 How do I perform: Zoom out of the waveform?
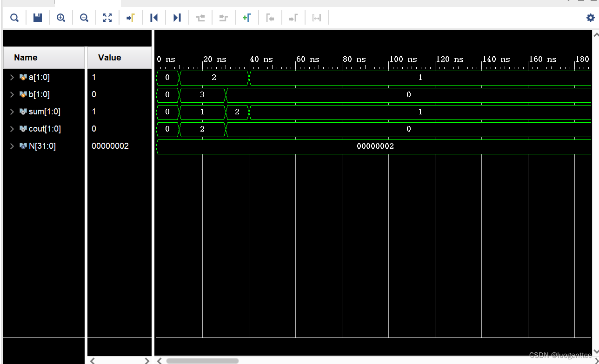click(x=84, y=17)
